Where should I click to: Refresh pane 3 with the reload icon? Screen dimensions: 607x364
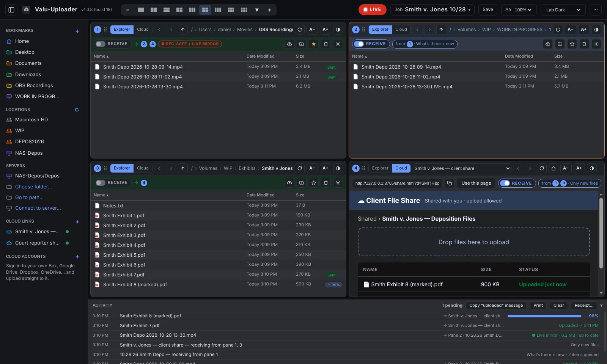point(300,168)
